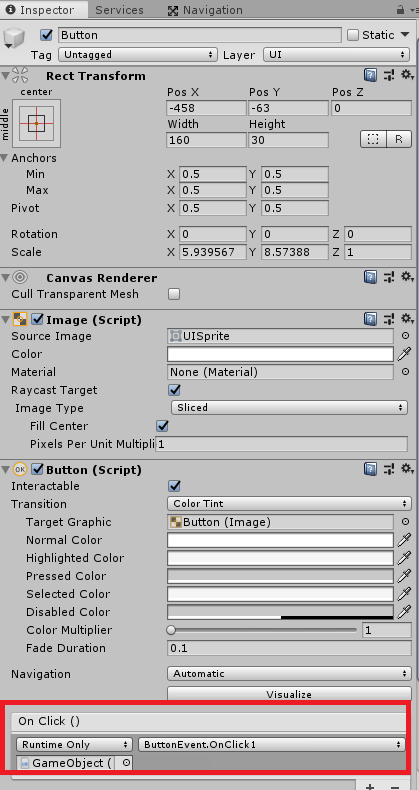Open the Services tab
The image size is (419, 790).
click(x=119, y=10)
